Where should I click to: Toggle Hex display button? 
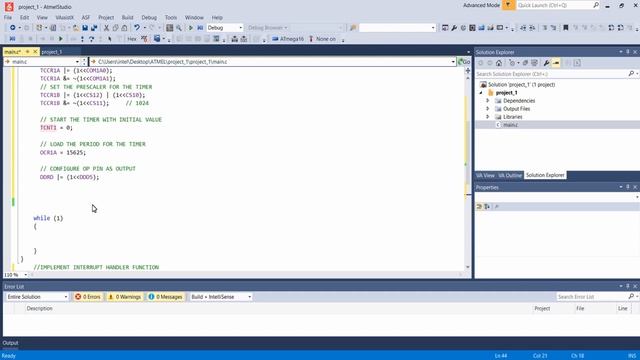tap(132, 39)
